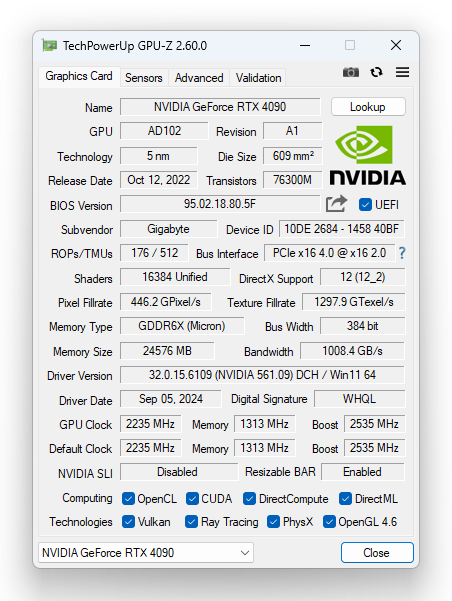Click the NVIDIA logo image
The image size is (452, 601).
pos(367,155)
